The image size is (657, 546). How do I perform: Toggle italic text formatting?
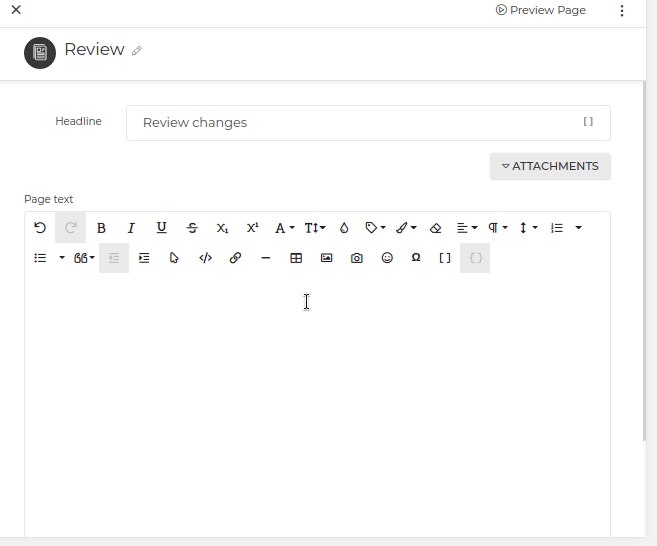pyautogui.click(x=131, y=228)
